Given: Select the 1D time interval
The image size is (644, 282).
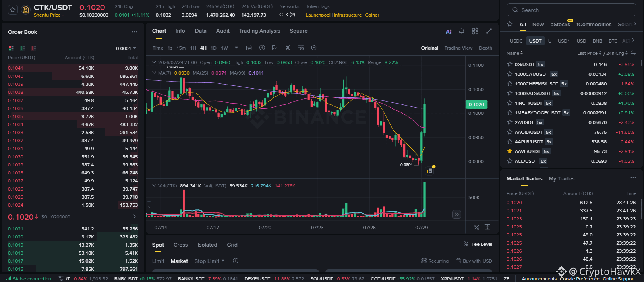Looking at the screenshot, I should [213, 48].
